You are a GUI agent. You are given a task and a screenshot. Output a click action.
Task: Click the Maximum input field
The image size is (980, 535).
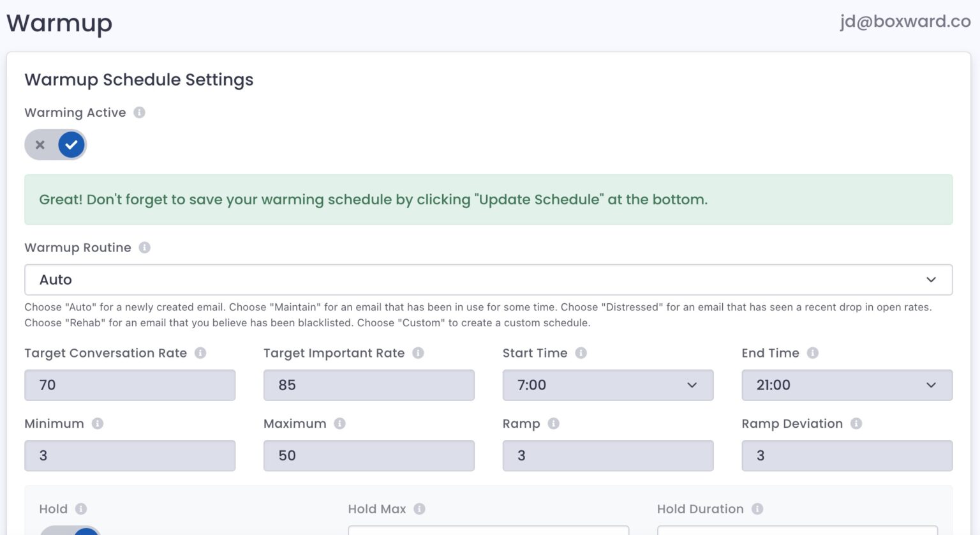click(x=369, y=455)
